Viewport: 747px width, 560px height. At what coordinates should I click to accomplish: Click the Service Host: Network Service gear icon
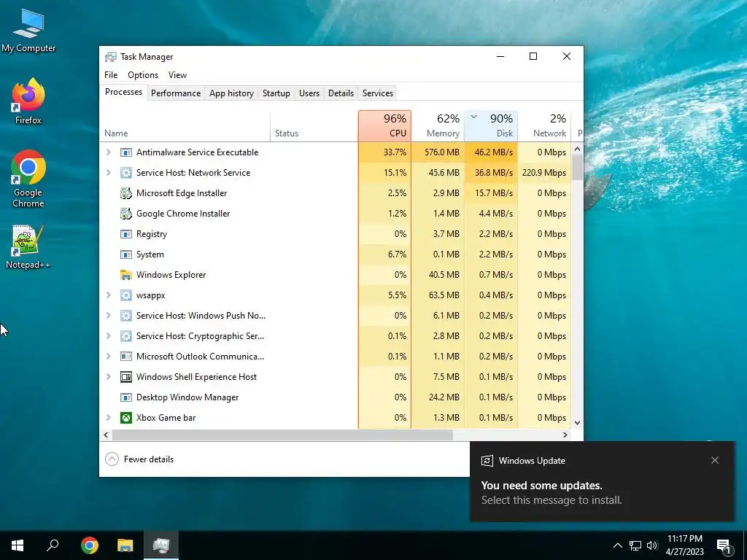coord(125,173)
